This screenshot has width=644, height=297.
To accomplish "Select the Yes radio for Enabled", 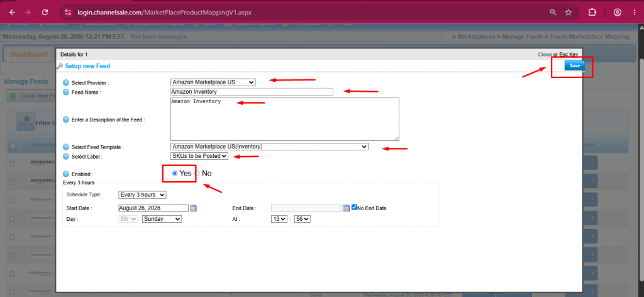I will [175, 173].
